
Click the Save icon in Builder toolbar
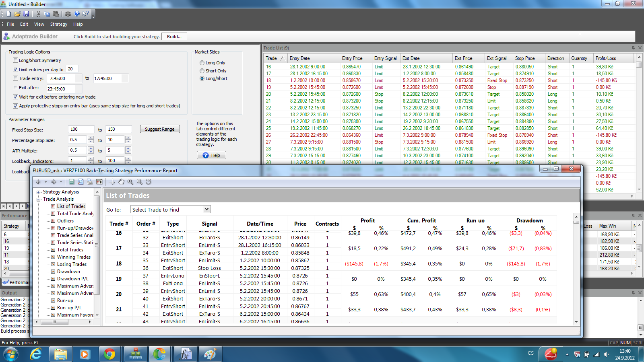click(x=26, y=14)
